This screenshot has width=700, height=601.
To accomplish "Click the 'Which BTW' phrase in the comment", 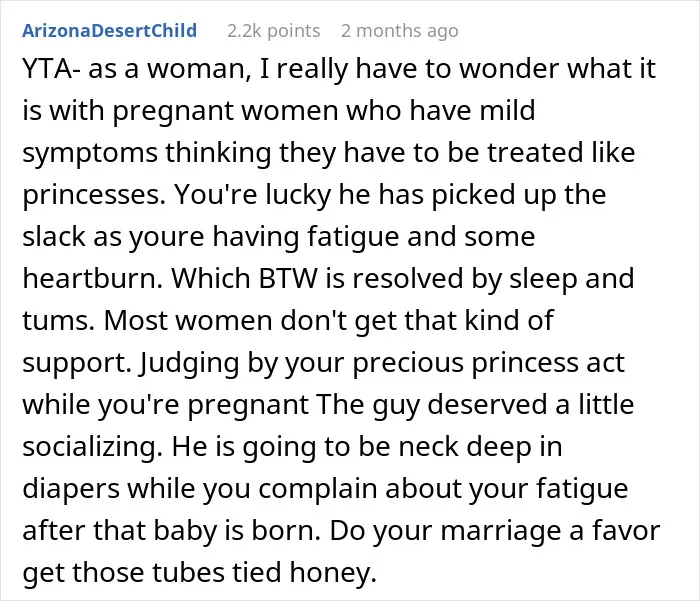I will pos(244,278).
